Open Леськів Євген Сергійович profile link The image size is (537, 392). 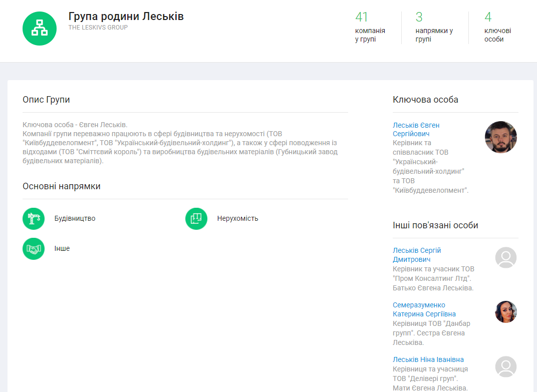click(416, 129)
